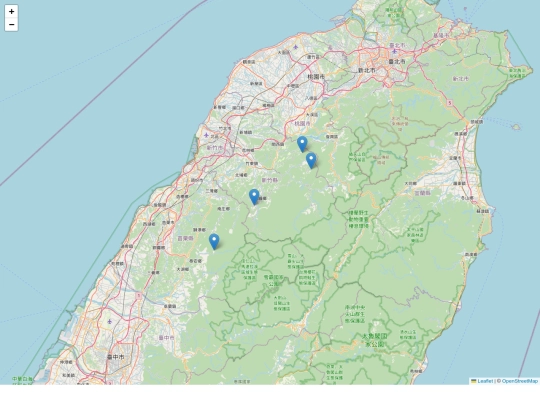540x405 pixels.
Task: Click the airport icon above bold 臺北市 label
Action: click(x=394, y=52)
